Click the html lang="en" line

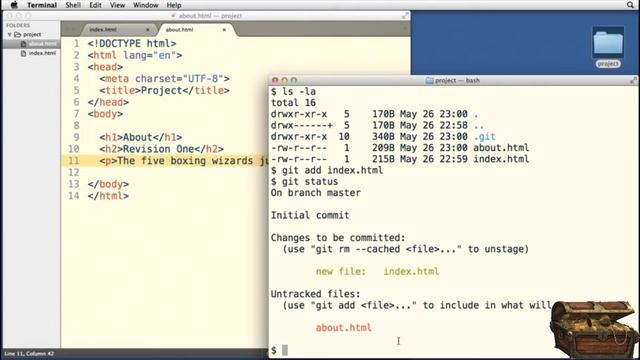(x=135, y=55)
